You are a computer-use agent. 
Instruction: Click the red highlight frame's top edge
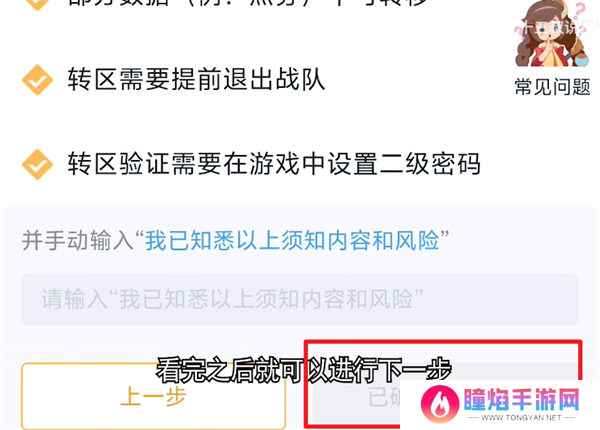tap(443, 341)
